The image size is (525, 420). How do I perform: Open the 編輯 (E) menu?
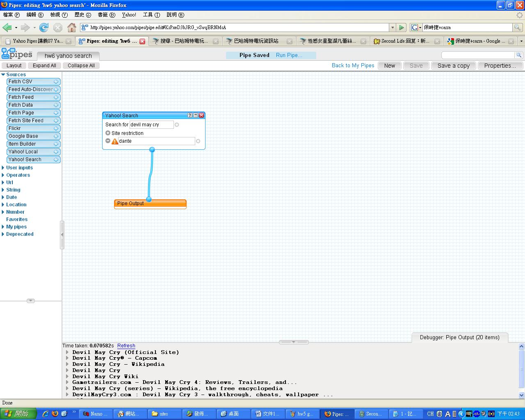[x=35, y=15]
